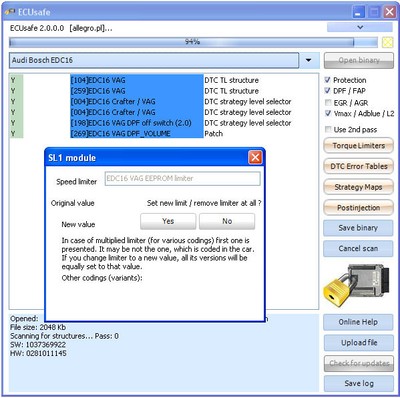Close the SL1 module dialog
Viewport: 400px width, 398px height.
pos(255,157)
